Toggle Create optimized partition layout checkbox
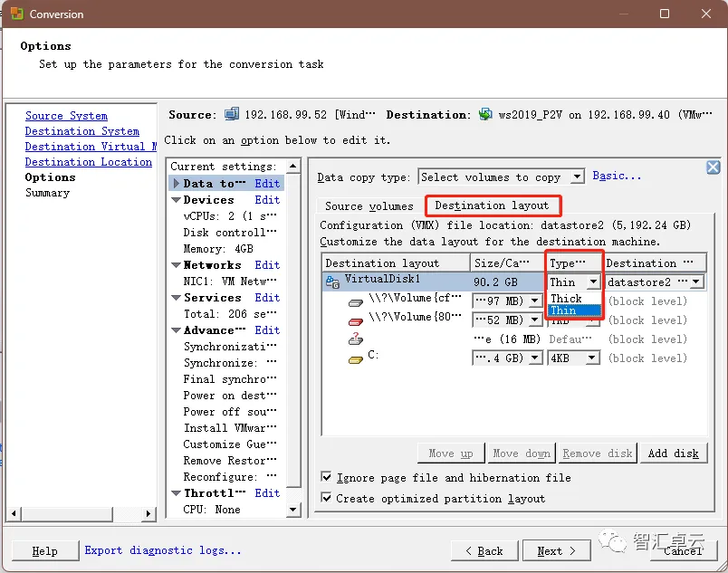This screenshot has width=728, height=573. pyautogui.click(x=326, y=498)
